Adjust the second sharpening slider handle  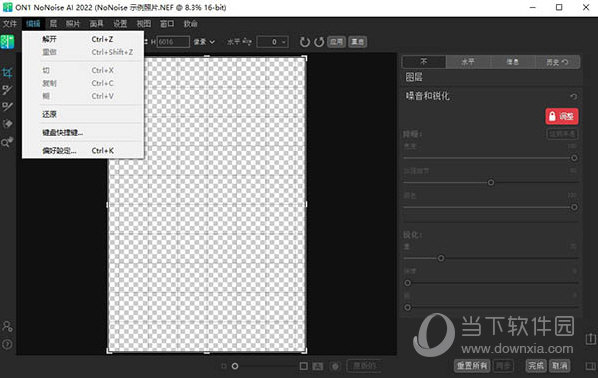[x=407, y=283]
